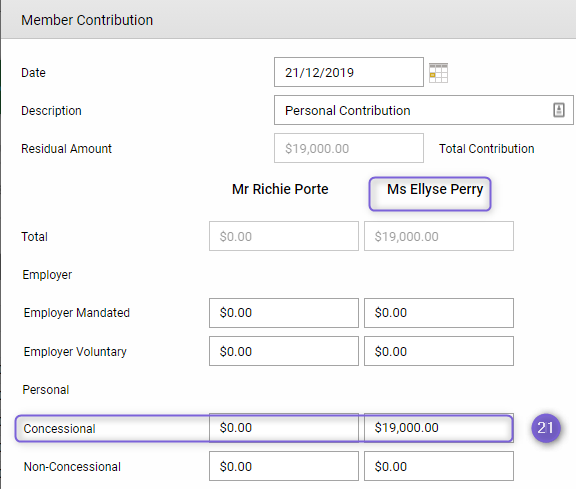The height and width of the screenshot is (489, 576).
Task: Edit Concessional $19,000.00 for Ellyse Perry
Action: [439, 428]
